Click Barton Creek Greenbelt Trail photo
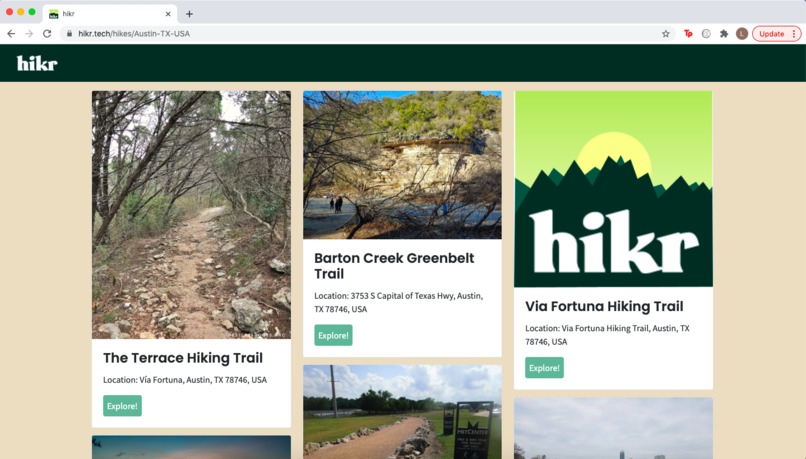806x459 pixels. pos(402,165)
